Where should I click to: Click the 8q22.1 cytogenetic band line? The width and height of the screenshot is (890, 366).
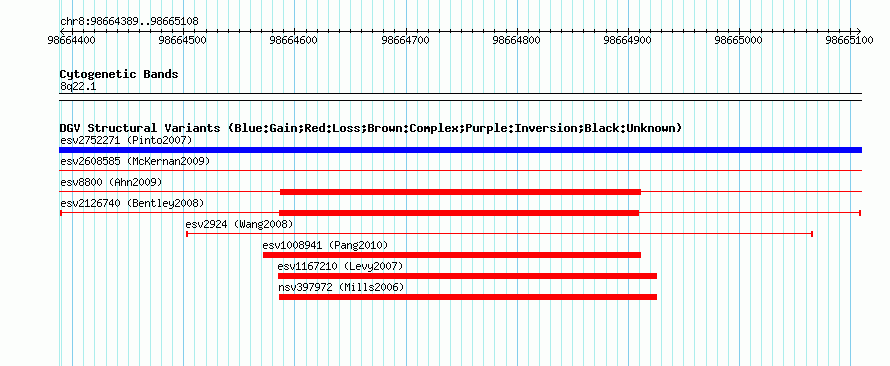pos(460,96)
